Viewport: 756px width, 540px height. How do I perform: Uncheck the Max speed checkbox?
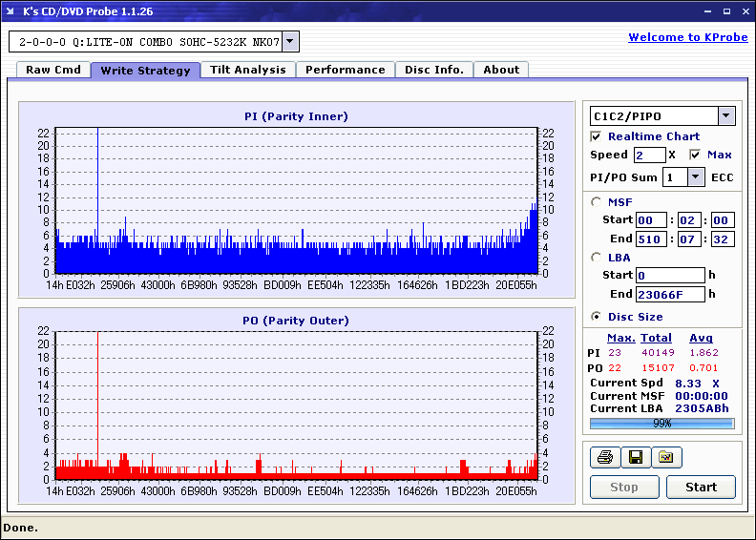(x=695, y=155)
